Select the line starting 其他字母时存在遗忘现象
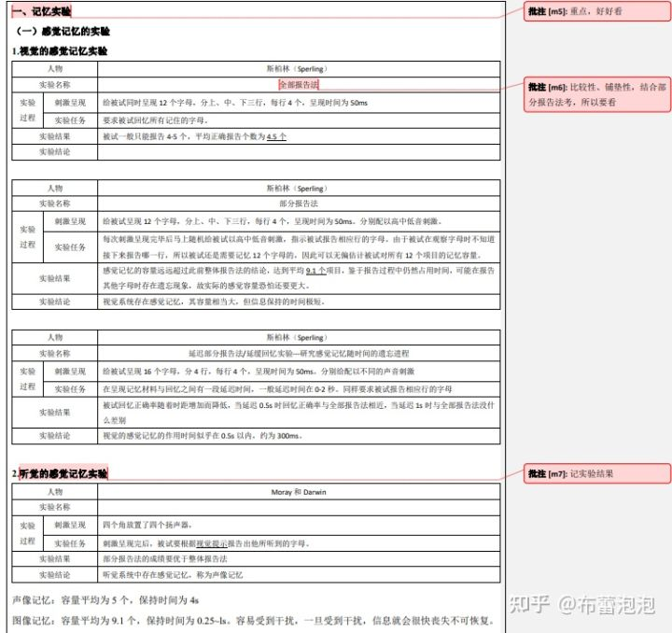This screenshot has height=633, width=672. 206,286
